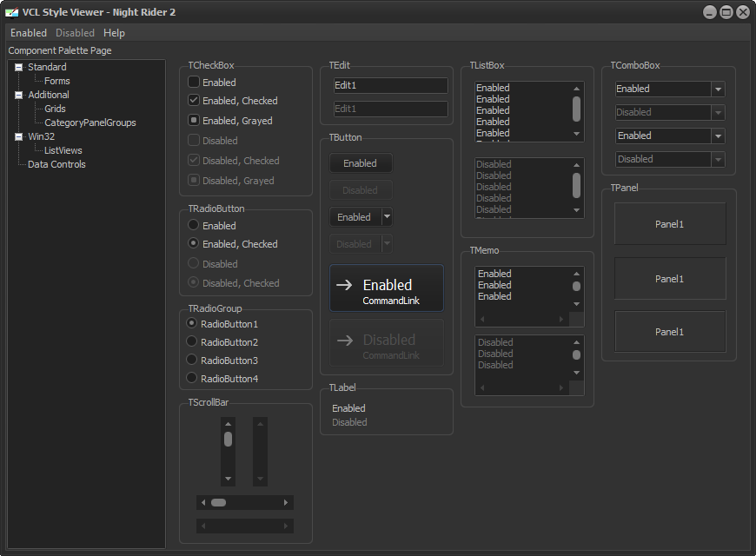
Task: Click scroll-down arrow in enabled TListBox
Action: (577, 134)
